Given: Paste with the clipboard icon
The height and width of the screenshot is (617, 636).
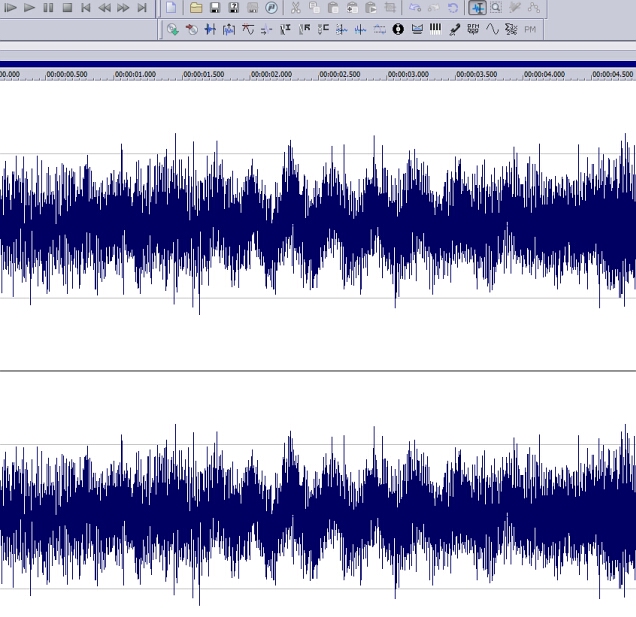Looking at the screenshot, I should pyautogui.click(x=333, y=8).
